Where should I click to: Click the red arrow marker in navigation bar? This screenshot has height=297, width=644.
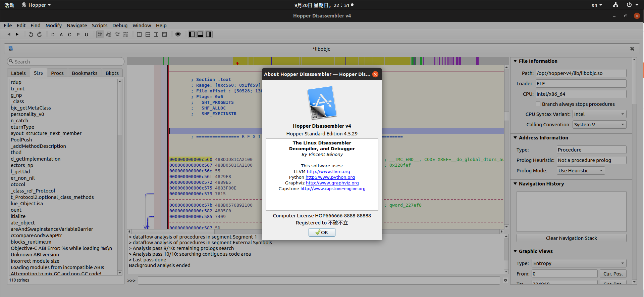tap(237, 63)
